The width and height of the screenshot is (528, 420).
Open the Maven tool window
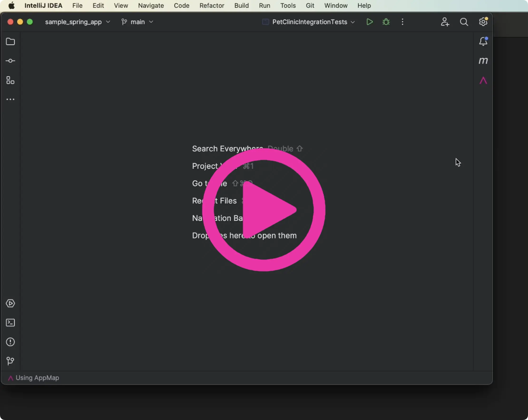point(483,60)
